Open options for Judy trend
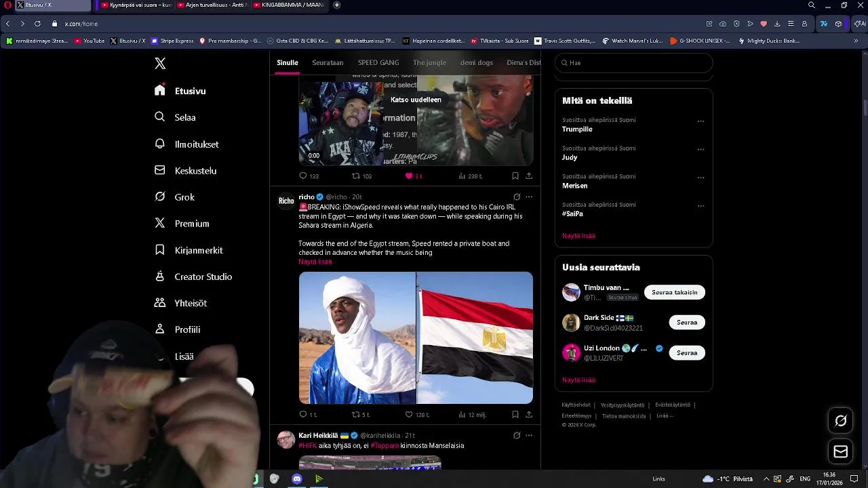 [x=701, y=150]
